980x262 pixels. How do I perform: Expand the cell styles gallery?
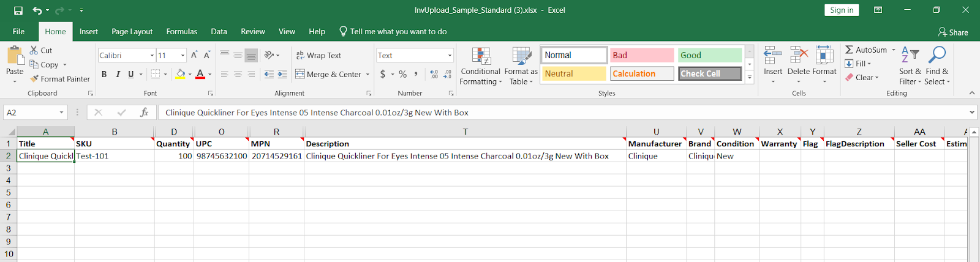[x=750, y=77]
